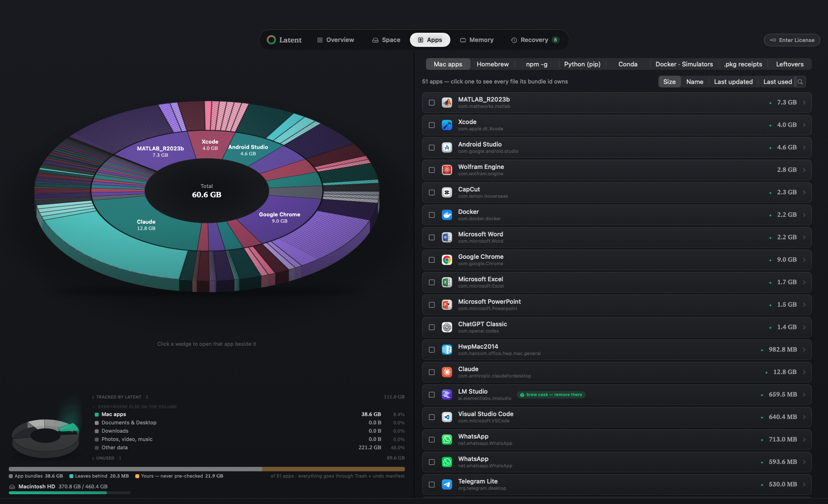828x504 pixels.
Task: Expand the Tracked by Latent section
Action: pos(93,398)
